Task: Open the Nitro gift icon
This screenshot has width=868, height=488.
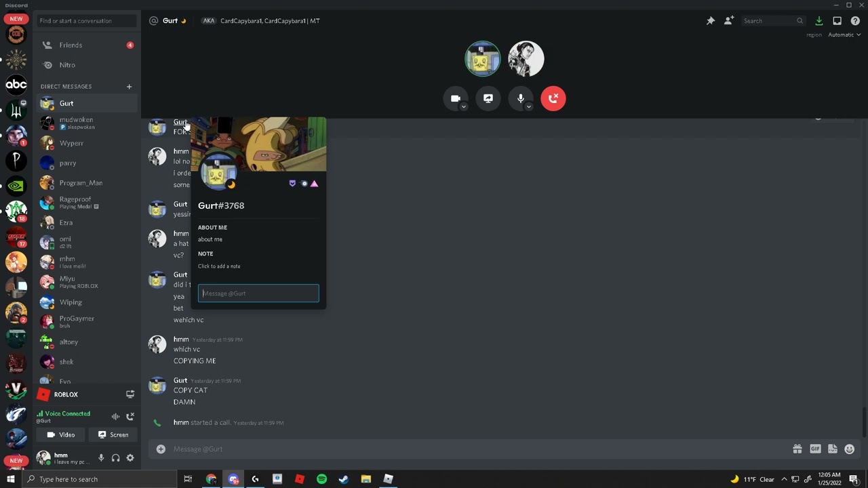Action: coord(797,449)
